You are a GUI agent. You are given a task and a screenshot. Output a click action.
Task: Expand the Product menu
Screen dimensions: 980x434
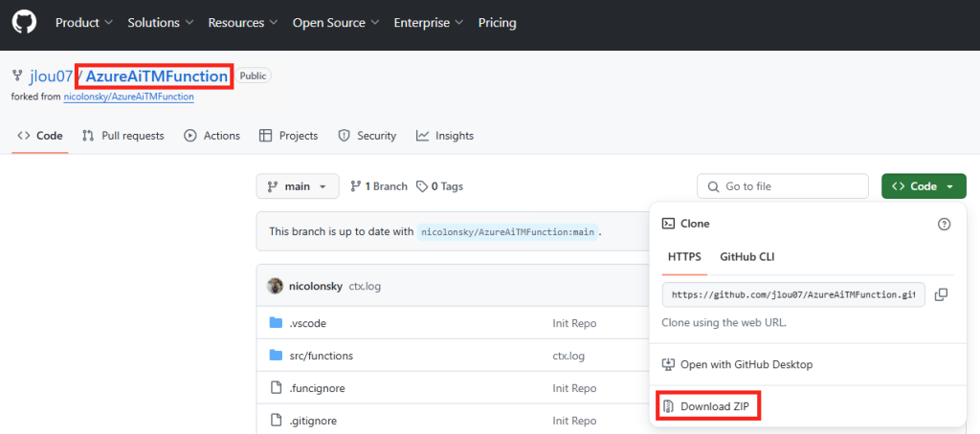(84, 23)
